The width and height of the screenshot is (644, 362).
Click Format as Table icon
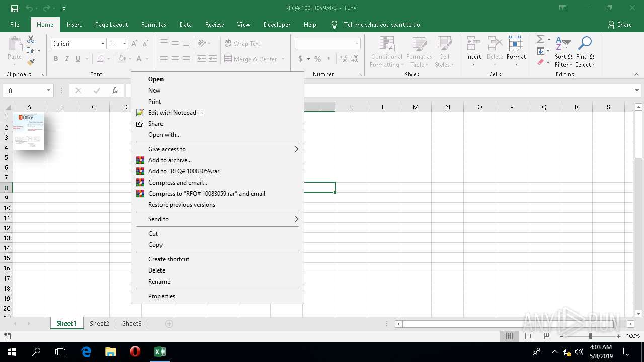[419, 45]
